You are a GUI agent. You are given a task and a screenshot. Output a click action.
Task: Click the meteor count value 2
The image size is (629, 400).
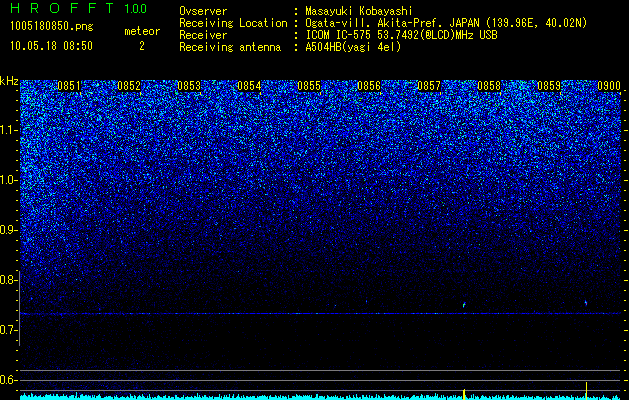point(142,46)
